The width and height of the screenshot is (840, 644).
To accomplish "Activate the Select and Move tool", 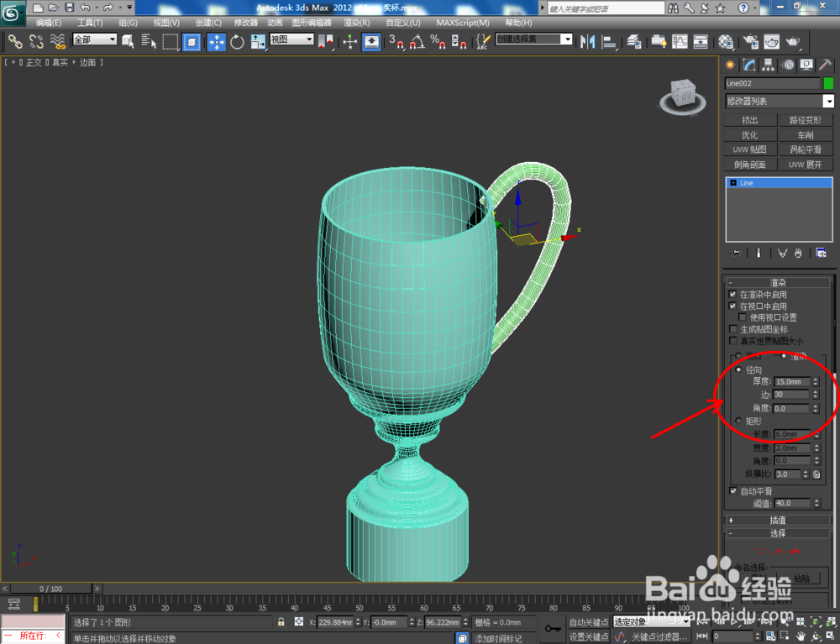I will pos(217,41).
